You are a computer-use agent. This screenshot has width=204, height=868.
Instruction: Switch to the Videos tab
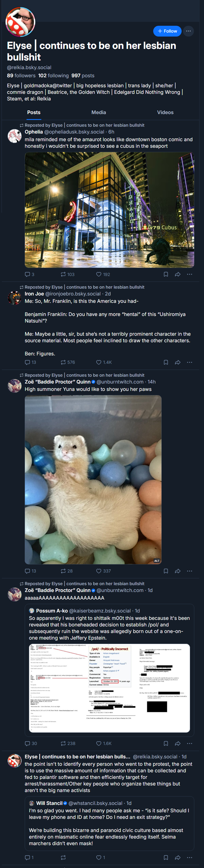[x=165, y=112]
